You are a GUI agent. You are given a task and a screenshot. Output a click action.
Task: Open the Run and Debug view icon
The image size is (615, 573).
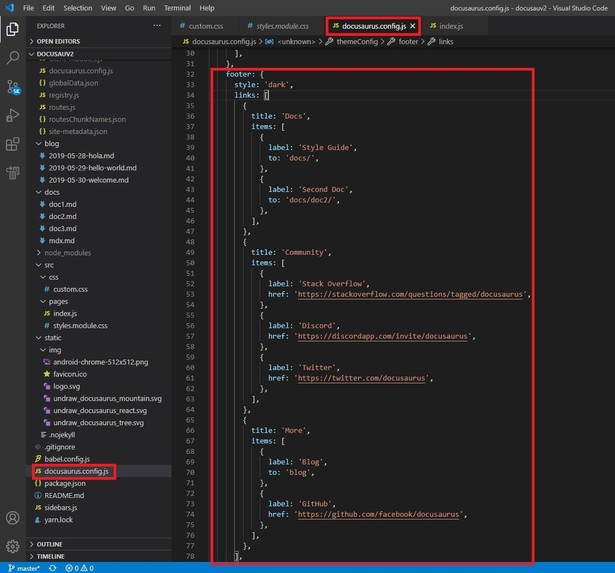click(x=13, y=115)
